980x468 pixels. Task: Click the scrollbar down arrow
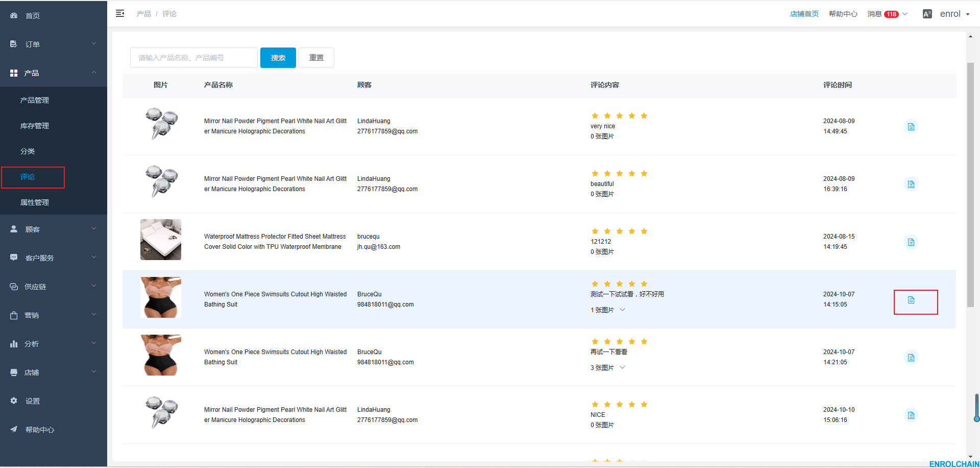tap(970, 457)
